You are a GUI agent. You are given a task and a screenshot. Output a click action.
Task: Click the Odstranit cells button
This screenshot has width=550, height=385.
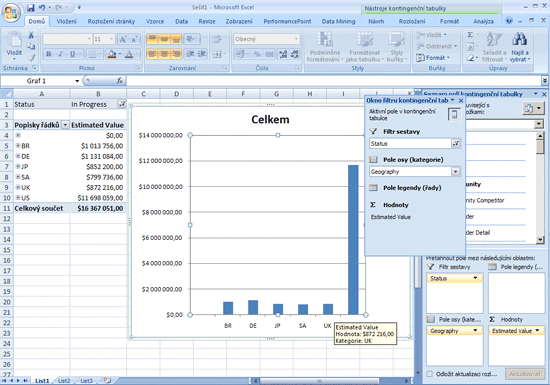pos(437,46)
